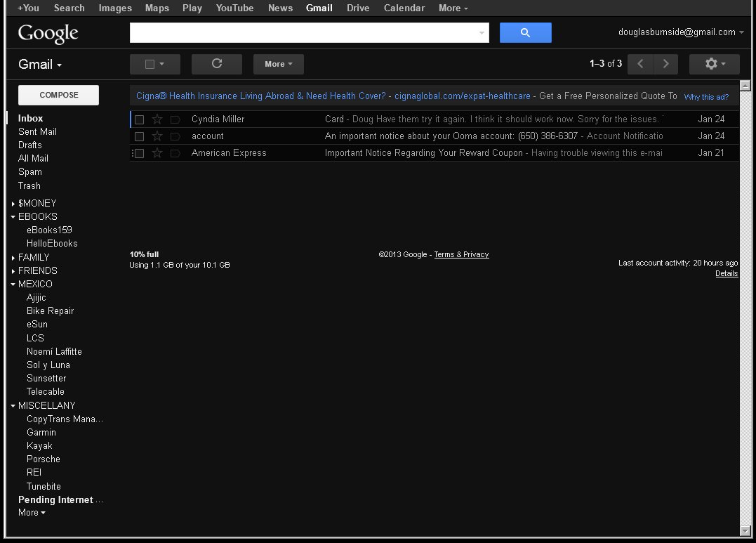
Task: Open Drive in the top bar
Action: tap(358, 8)
